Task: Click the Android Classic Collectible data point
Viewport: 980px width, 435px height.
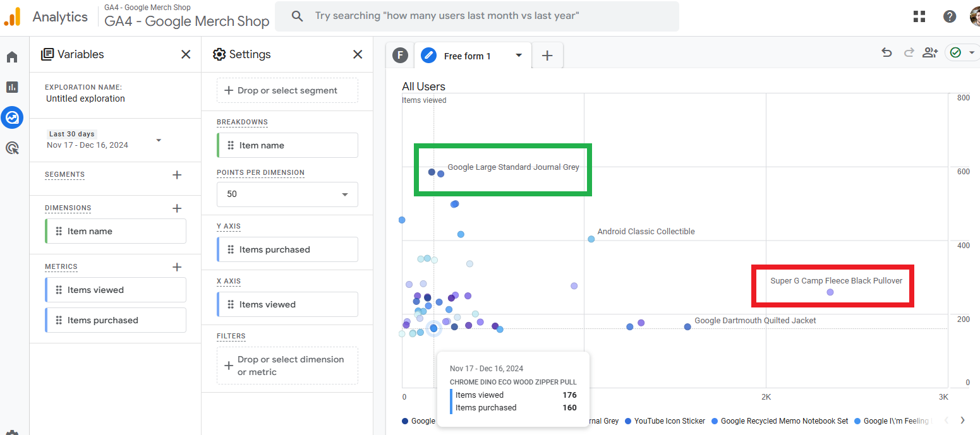Action: (x=591, y=239)
